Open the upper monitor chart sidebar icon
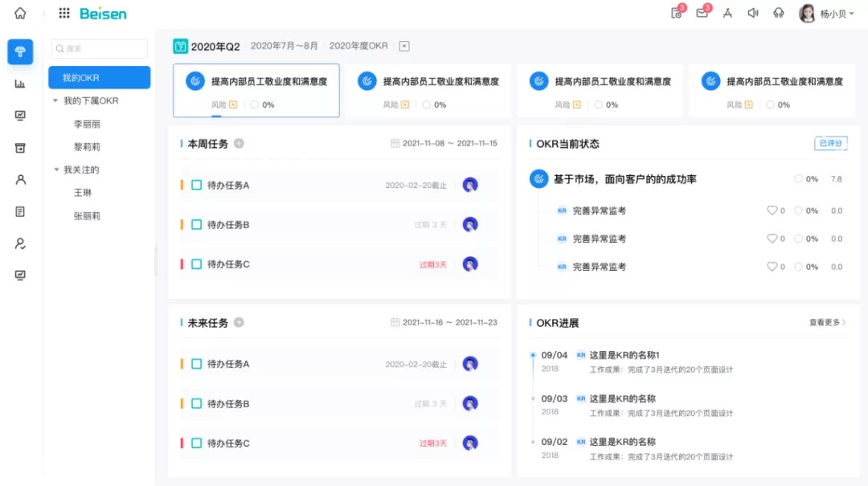 pyautogui.click(x=20, y=116)
